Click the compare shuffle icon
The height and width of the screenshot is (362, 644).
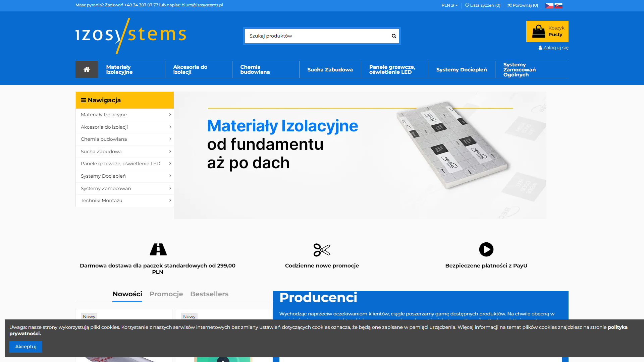509,5
